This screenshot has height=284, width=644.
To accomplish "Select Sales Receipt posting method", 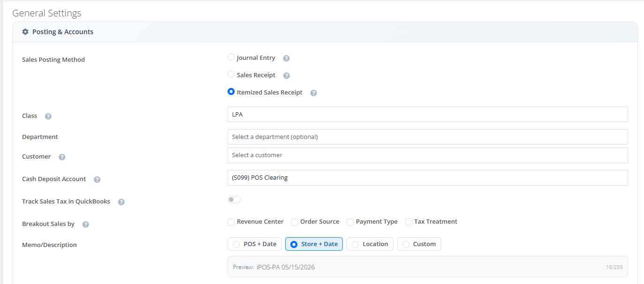I will [231, 74].
